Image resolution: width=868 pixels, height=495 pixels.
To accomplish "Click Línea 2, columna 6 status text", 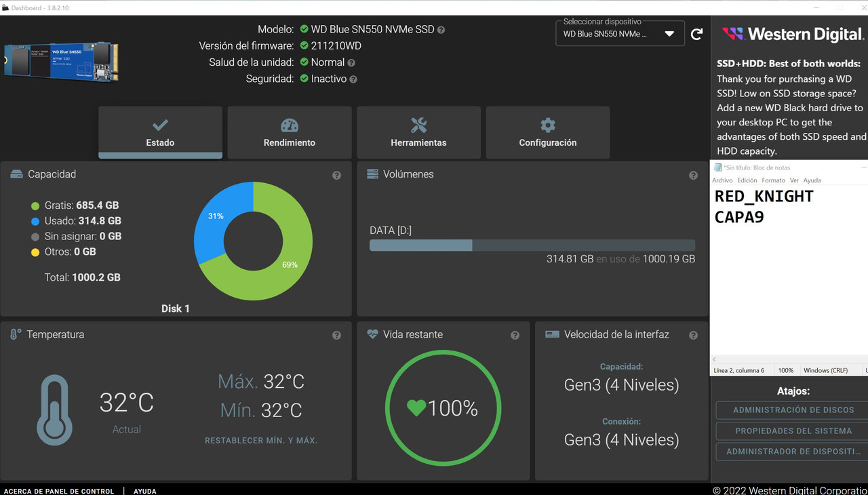I will click(739, 370).
